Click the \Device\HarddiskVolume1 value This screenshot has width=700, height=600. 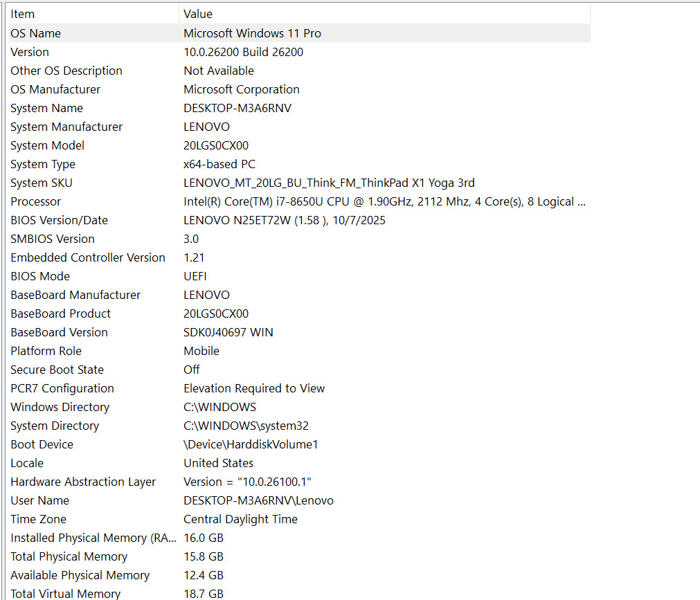[251, 445]
